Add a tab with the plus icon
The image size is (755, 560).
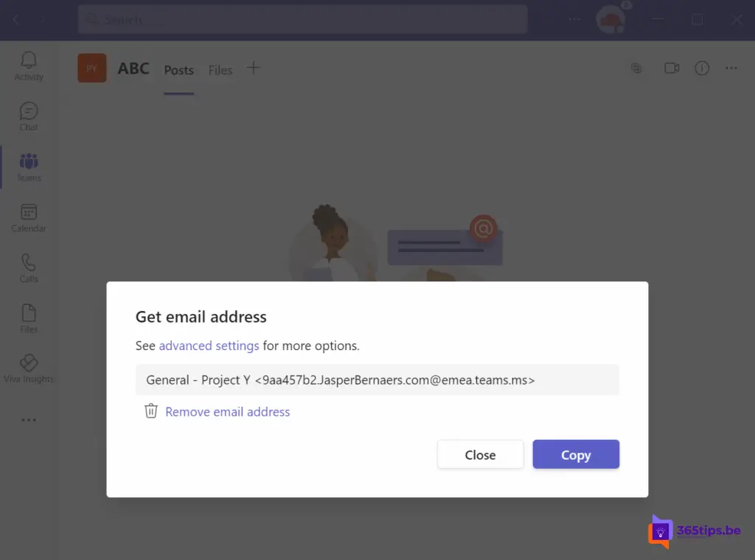tap(254, 68)
